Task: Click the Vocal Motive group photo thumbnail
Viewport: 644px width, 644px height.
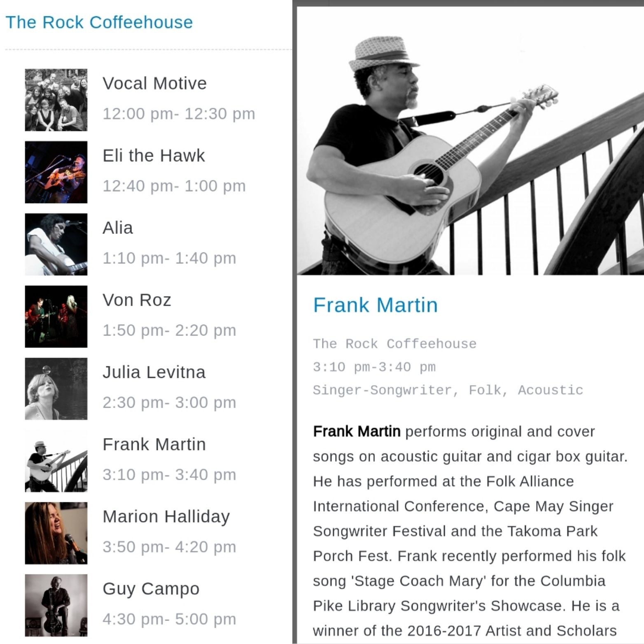Action: click(x=56, y=100)
